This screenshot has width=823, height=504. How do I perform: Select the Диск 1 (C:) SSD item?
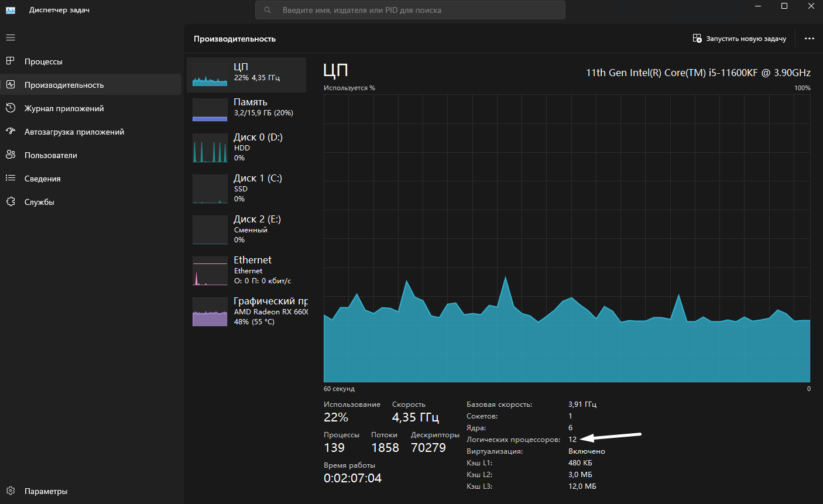tap(246, 189)
